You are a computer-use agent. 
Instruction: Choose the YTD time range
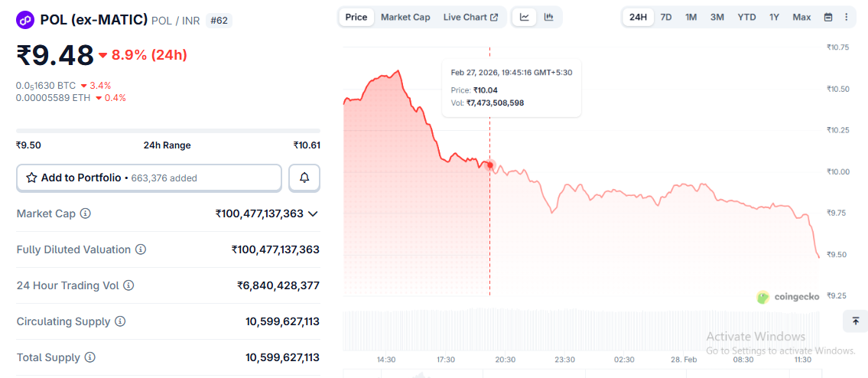coord(746,17)
